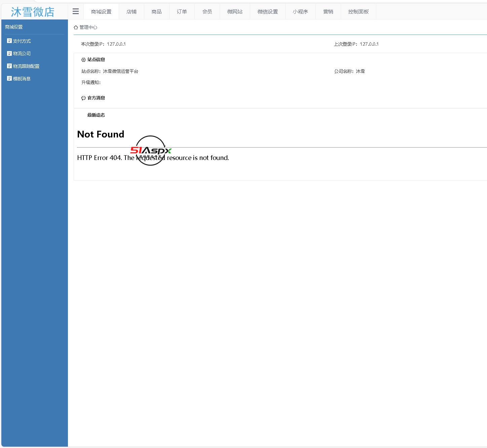Open 物流跟踪配置 in the sidebar

[26, 66]
